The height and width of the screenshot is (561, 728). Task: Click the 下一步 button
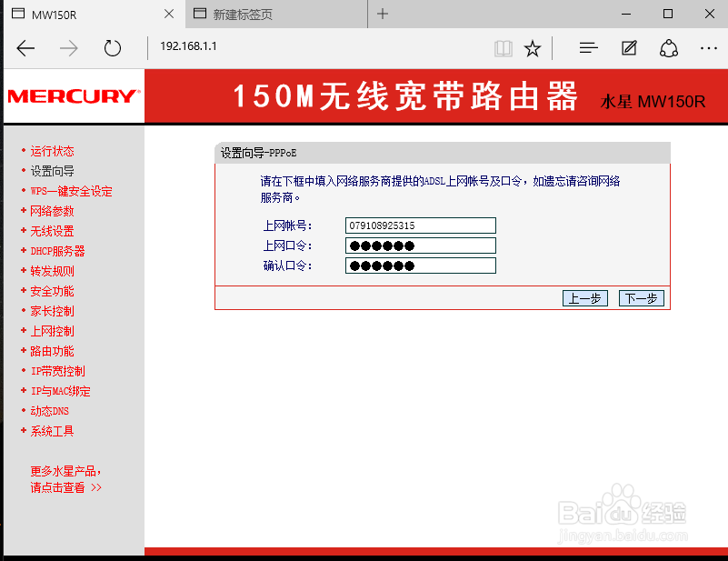pos(641,297)
